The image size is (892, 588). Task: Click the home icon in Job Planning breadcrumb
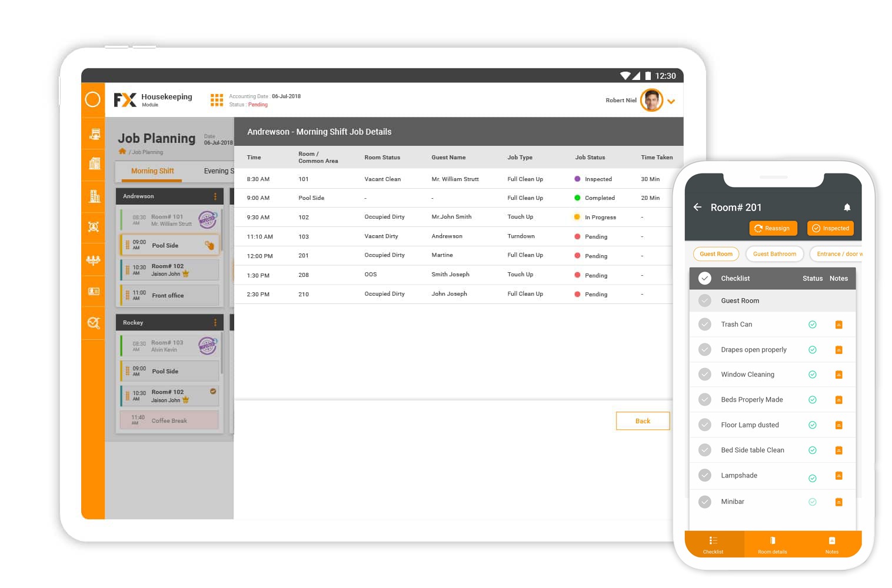tap(122, 152)
